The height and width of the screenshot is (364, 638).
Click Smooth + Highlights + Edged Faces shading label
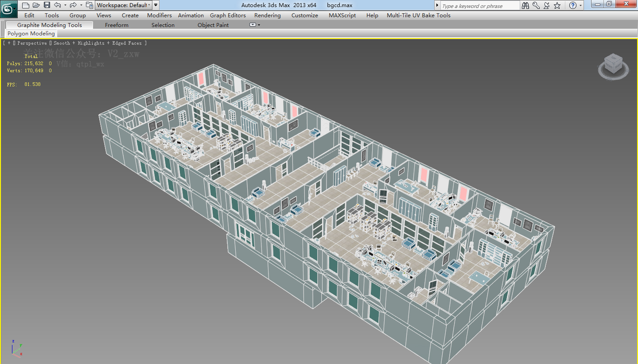[98, 43]
